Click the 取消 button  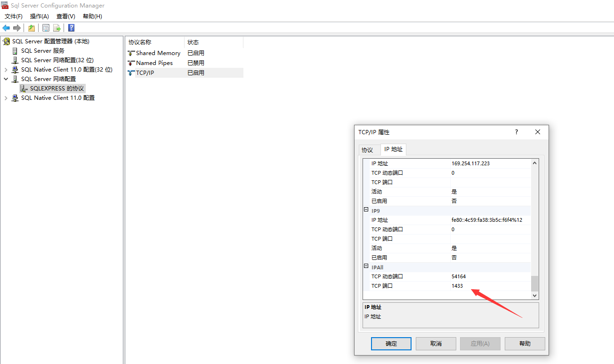pyautogui.click(x=436, y=343)
